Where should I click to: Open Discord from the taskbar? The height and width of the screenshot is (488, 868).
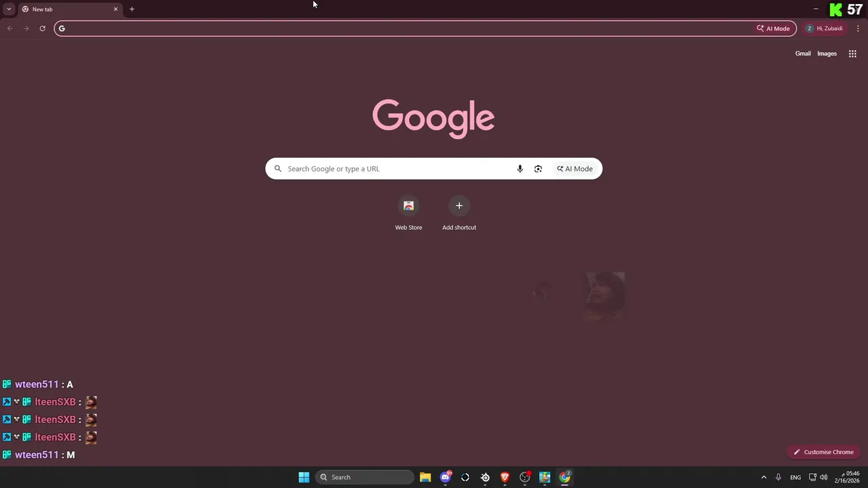(x=446, y=477)
